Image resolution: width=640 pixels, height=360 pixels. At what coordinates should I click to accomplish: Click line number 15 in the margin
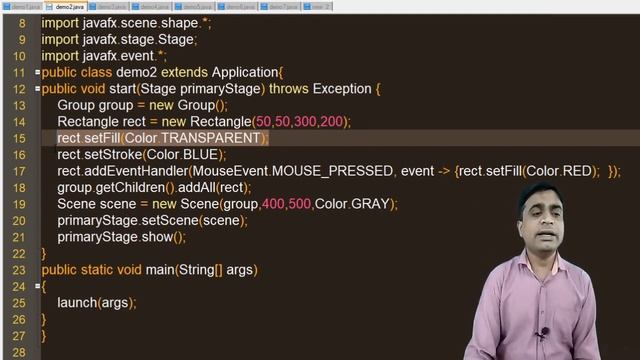19,138
